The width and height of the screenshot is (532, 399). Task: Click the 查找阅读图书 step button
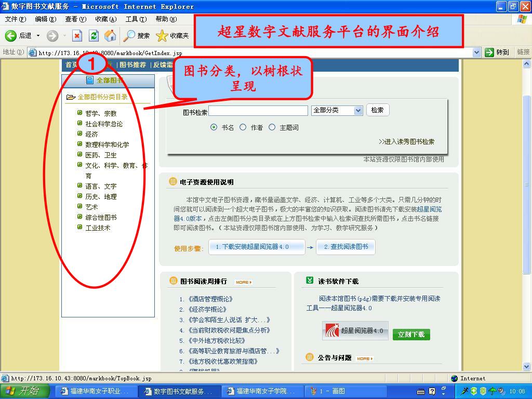[x=345, y=247]
